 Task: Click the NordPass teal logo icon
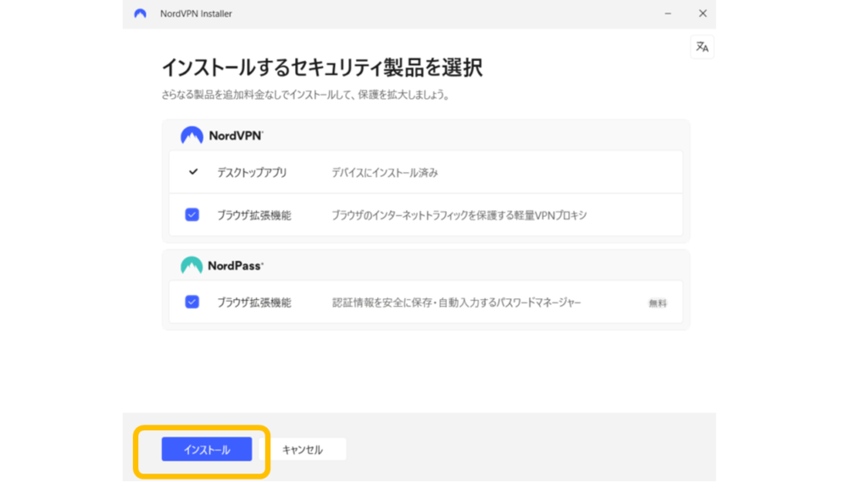click(x=192, y=265)
